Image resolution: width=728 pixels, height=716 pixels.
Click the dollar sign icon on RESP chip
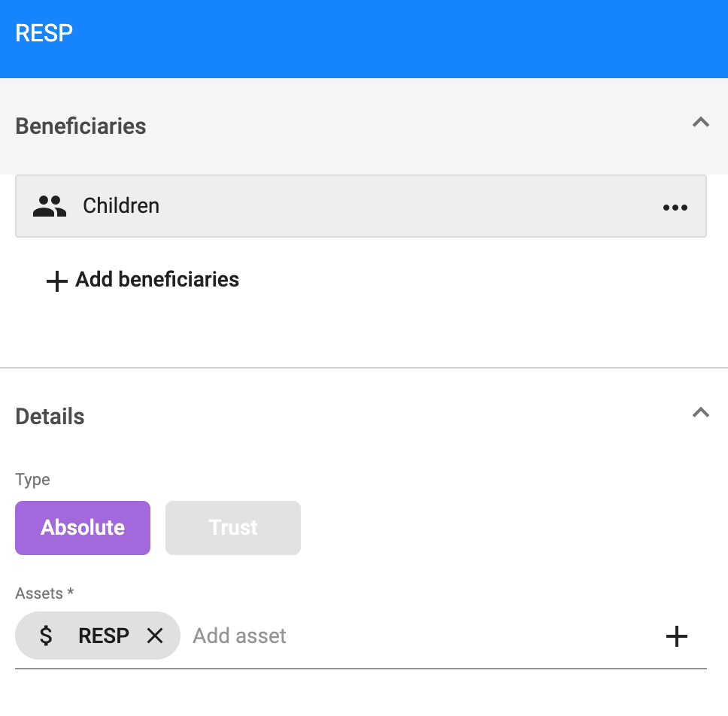pos(45,636)
